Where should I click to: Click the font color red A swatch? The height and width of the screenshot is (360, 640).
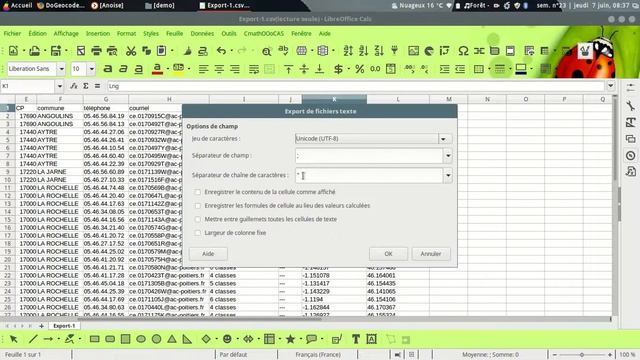click(157, 69)
